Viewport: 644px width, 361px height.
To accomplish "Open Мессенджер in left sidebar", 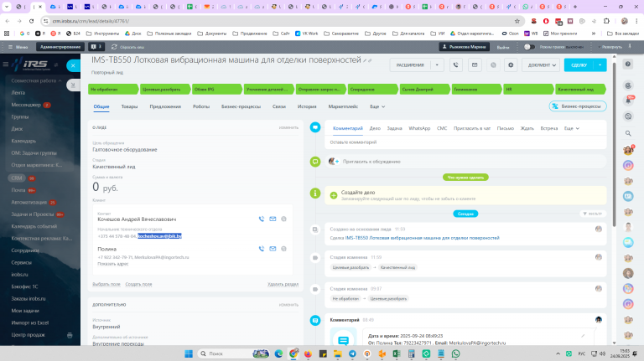I will coord(26,105).
